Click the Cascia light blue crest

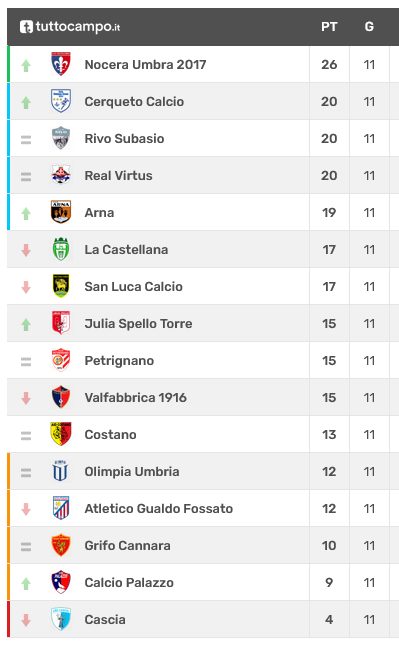tap(61, 619)
